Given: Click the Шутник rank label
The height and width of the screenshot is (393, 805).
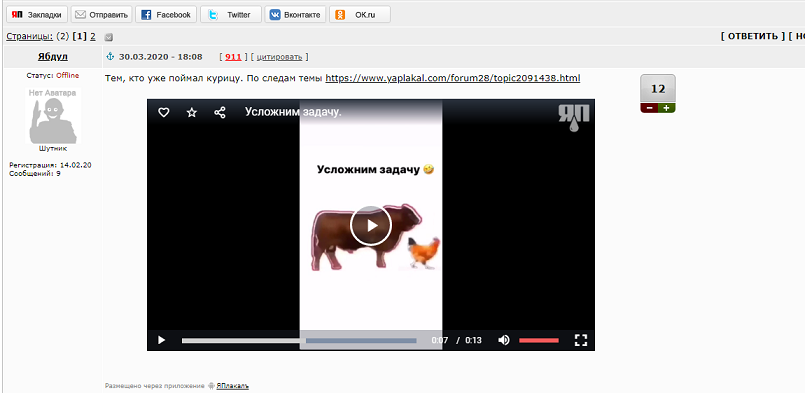Looking at the screenshot, I should coord(53,148).
